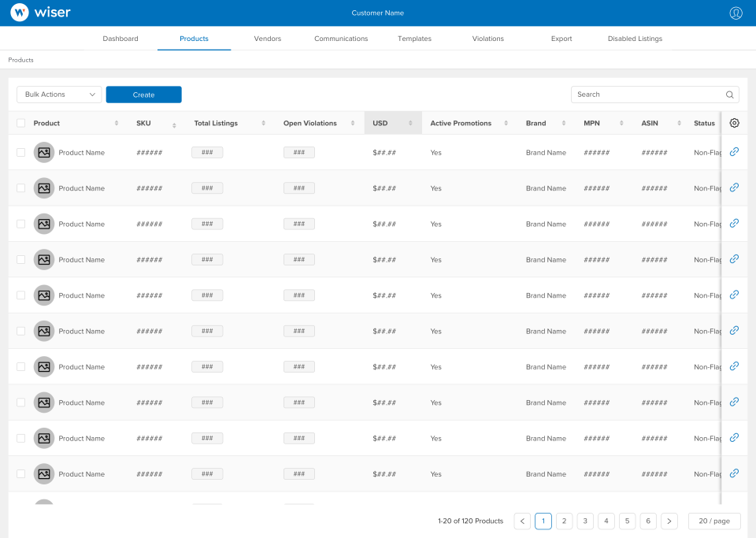This screenshot has height=538, width=756.
Task: Open the user profile icon
Action: (x=736, y=13)
